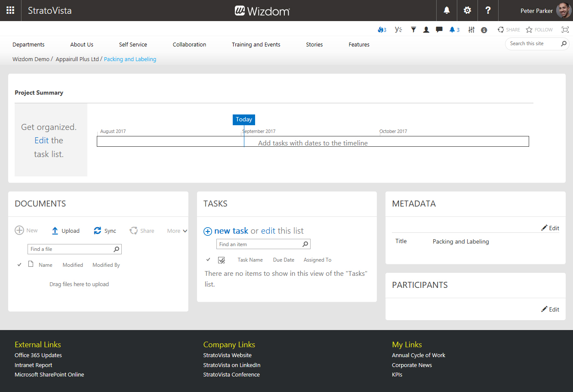Viewport: 573px width, 392px height.
Task: Sync the document library
Action: [x=105, y=231]
